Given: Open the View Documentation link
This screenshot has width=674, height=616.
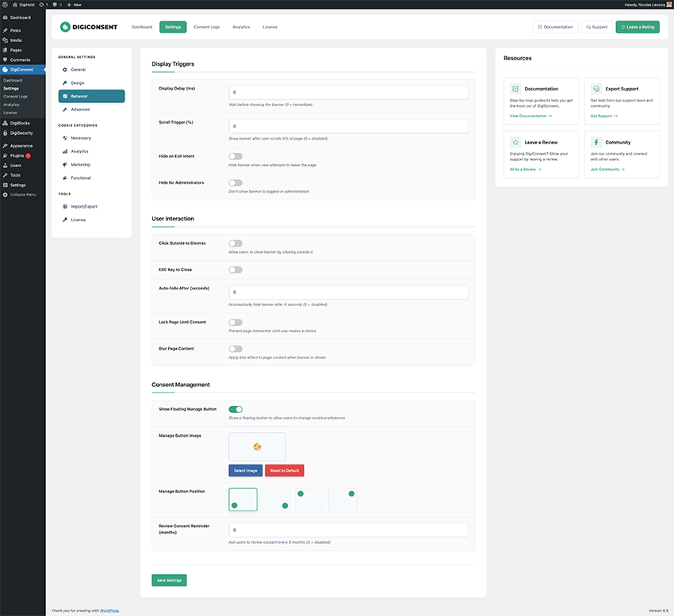Looking at the screenshot, I should click(x=530, y=116).
